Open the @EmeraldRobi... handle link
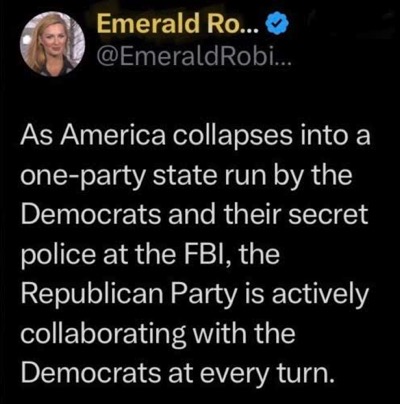400x404 pixels. click(x=194, y=59)
